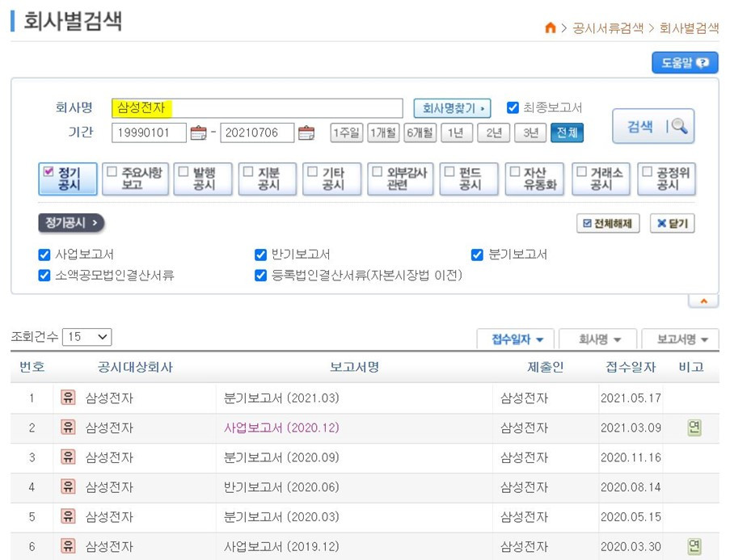The width and height of the screenshot is (730, 560).
Task: Collapse the search panel with the up arrow icon
Action: coord(703,299)
